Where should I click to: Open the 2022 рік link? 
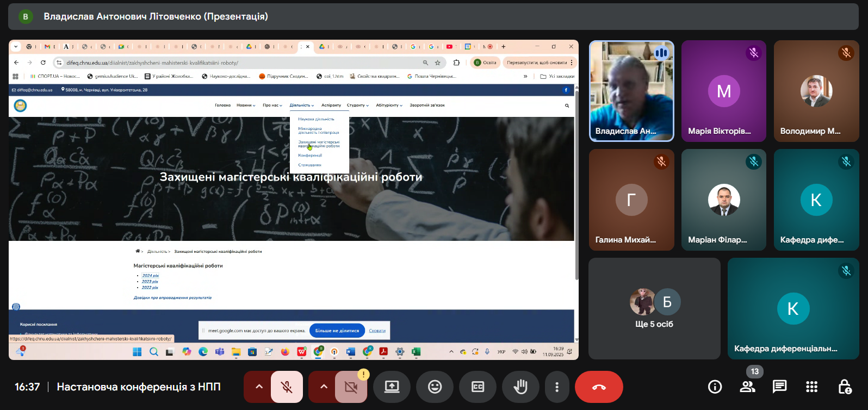point(150,288)
